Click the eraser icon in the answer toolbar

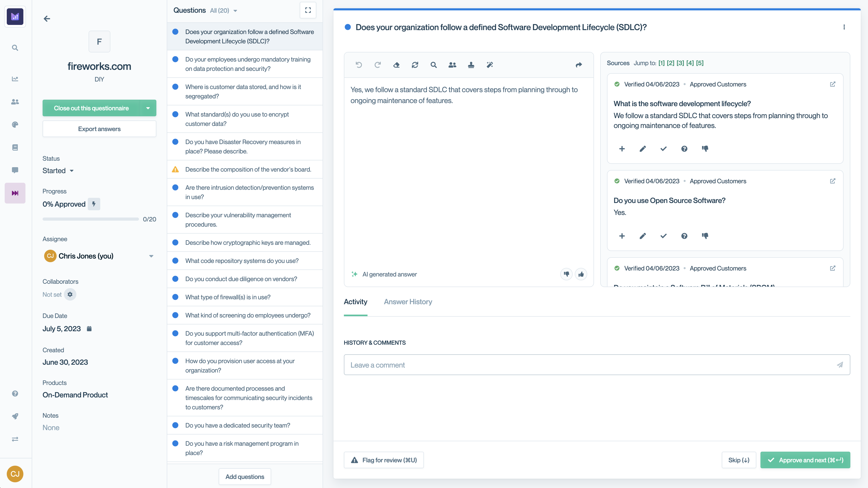click(x=396, y=65)
